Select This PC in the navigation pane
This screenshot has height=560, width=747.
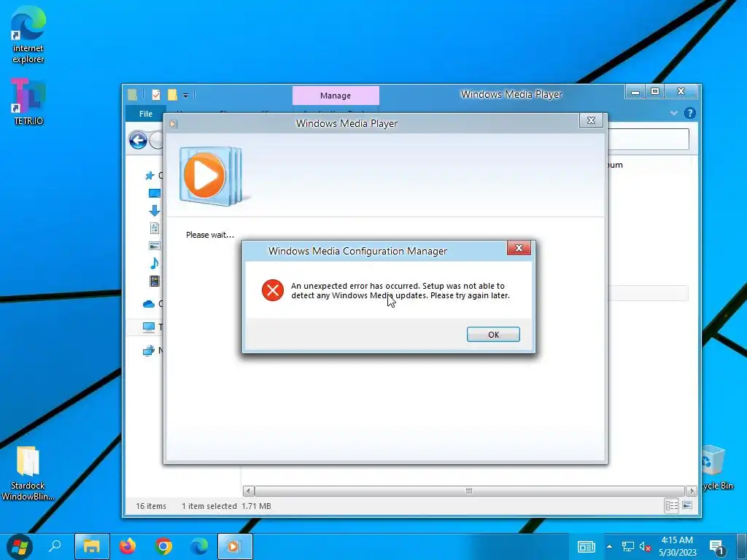pyautogui.click(x=149, y=327)
